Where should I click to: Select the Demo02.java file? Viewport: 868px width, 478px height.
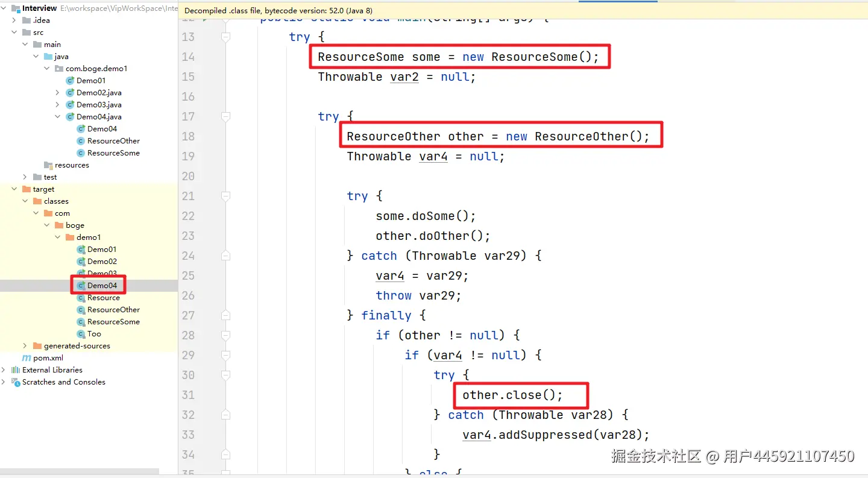coord(99,93)
